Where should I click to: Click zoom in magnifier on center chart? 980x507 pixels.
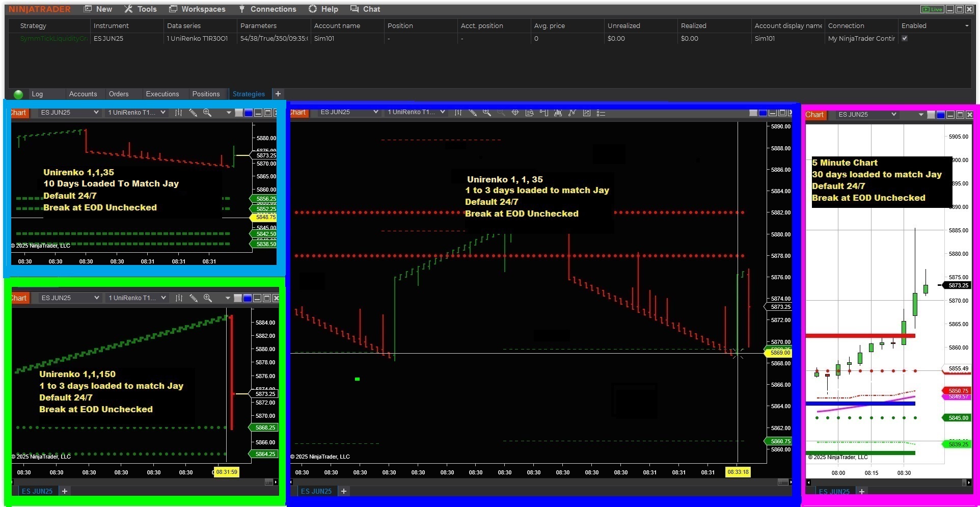(487, 113)
